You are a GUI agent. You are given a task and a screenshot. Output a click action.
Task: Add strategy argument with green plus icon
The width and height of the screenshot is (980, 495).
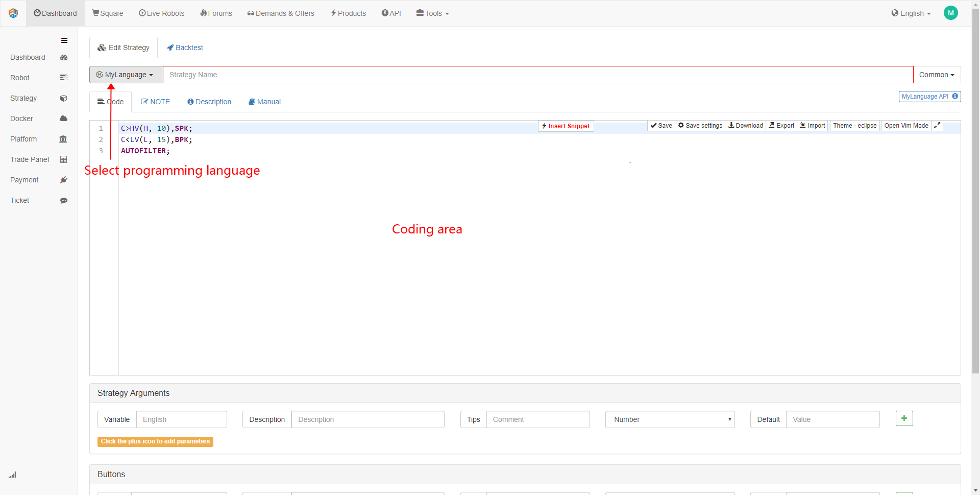point(904,418)
